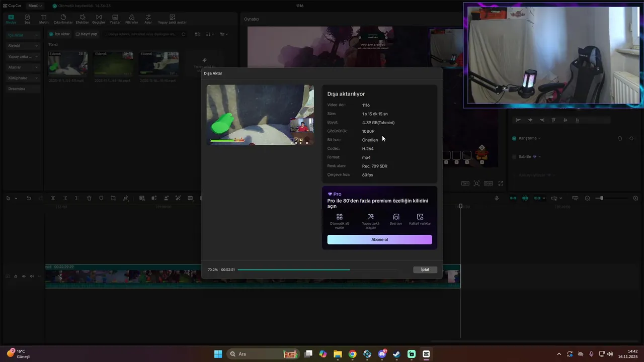Switch media grid view layout
644x362 pixels.
click(197, 34)
